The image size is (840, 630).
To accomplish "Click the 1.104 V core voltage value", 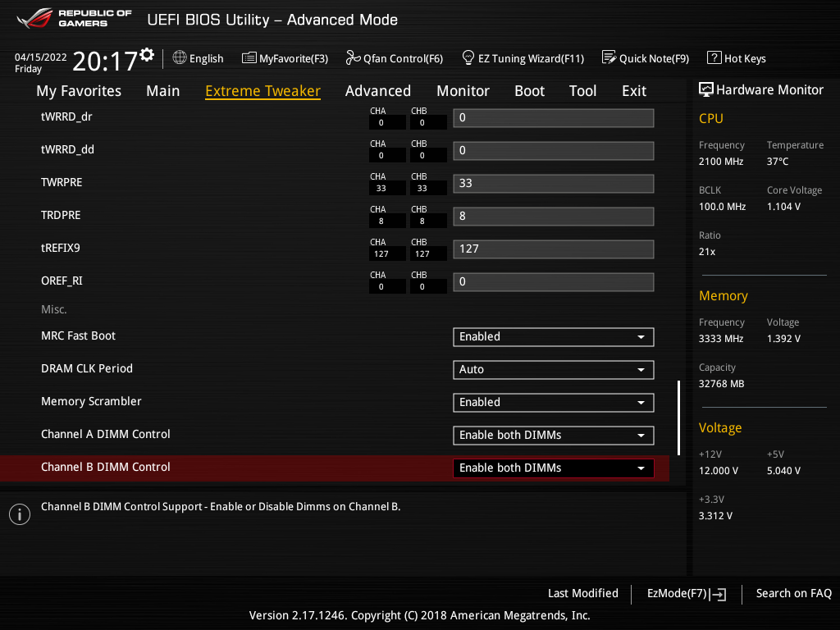I will pos(783,206).
